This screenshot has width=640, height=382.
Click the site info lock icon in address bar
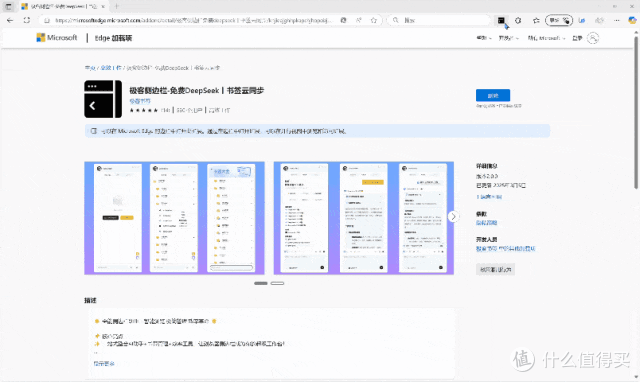click(47, 20)
